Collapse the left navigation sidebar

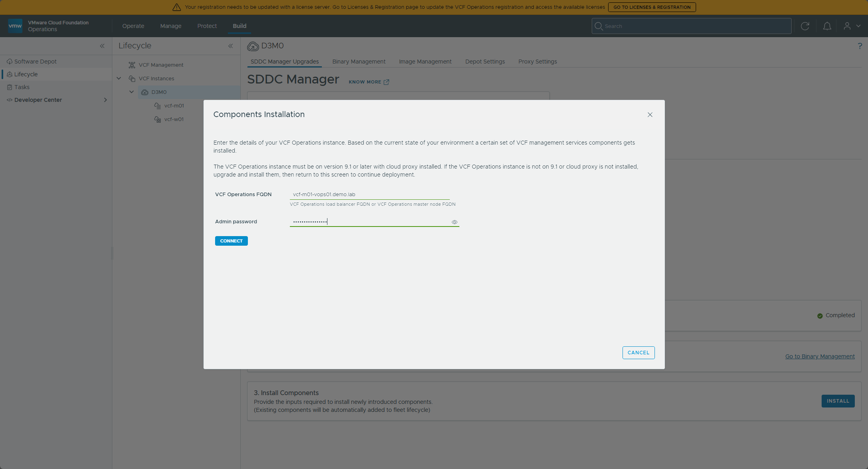[x=102, y=46]
